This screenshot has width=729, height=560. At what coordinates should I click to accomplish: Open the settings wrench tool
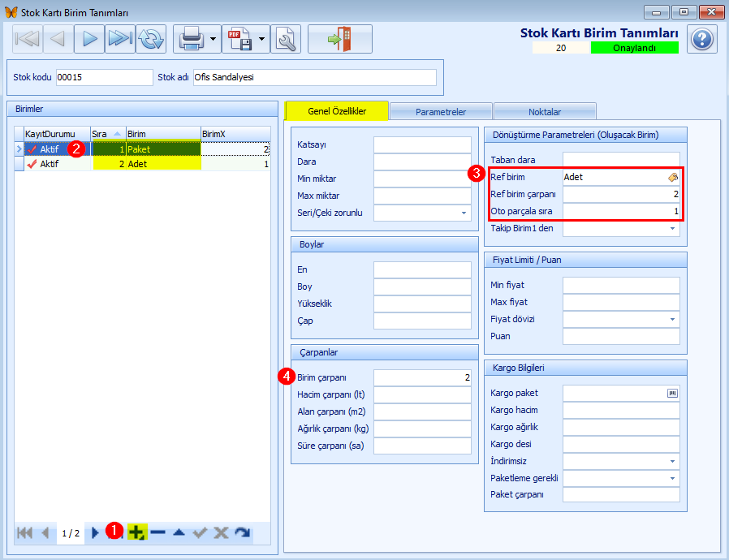286,39
